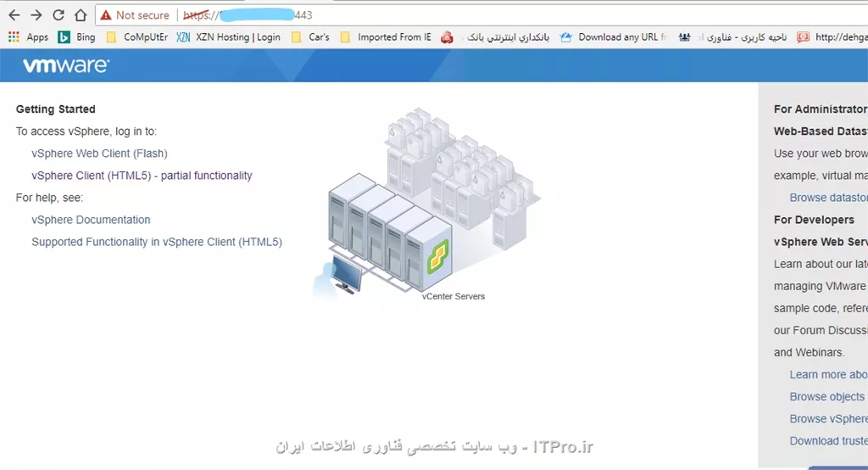Open the Bing bookmark
868x470 pixels.
(77, 37)
